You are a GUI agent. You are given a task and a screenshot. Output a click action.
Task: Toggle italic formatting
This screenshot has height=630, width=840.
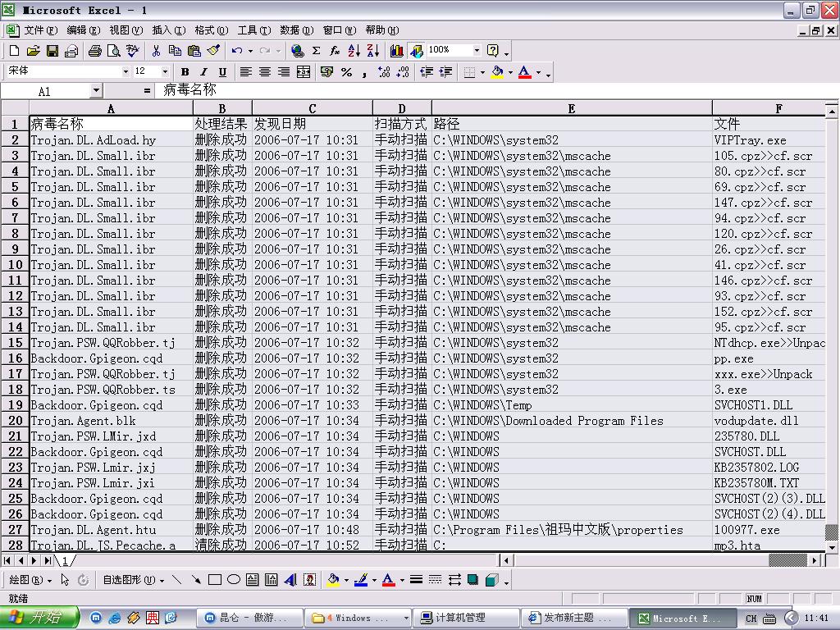203,72
